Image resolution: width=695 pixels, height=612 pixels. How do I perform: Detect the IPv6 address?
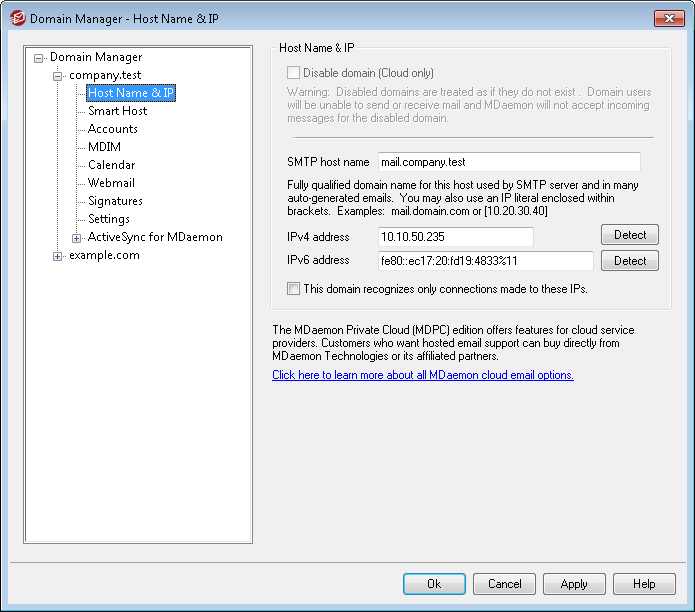coord(629,261)
